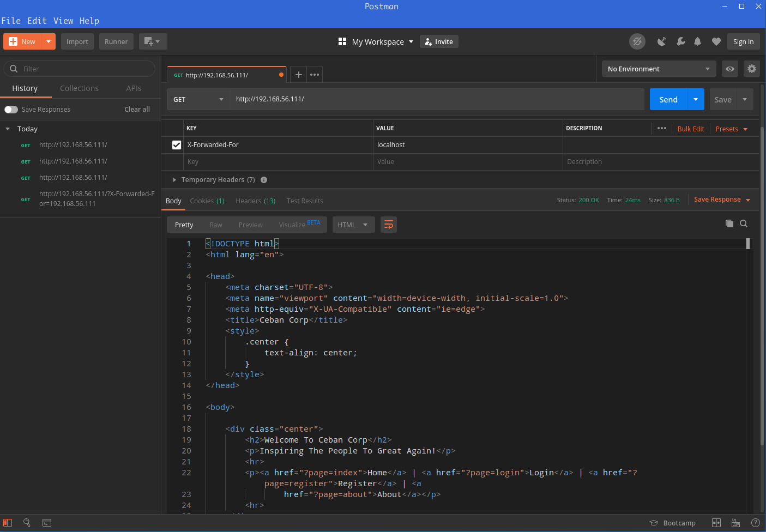Uncheck the X-Forwarded-For header checkbox
The width and height of the screenshot is (766, 532).
tap(177, 145)
